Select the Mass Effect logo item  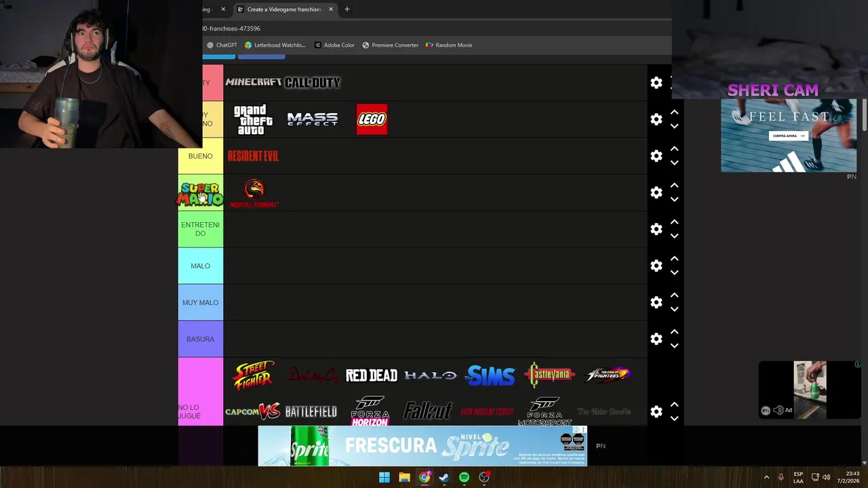[x=313, y=119]
